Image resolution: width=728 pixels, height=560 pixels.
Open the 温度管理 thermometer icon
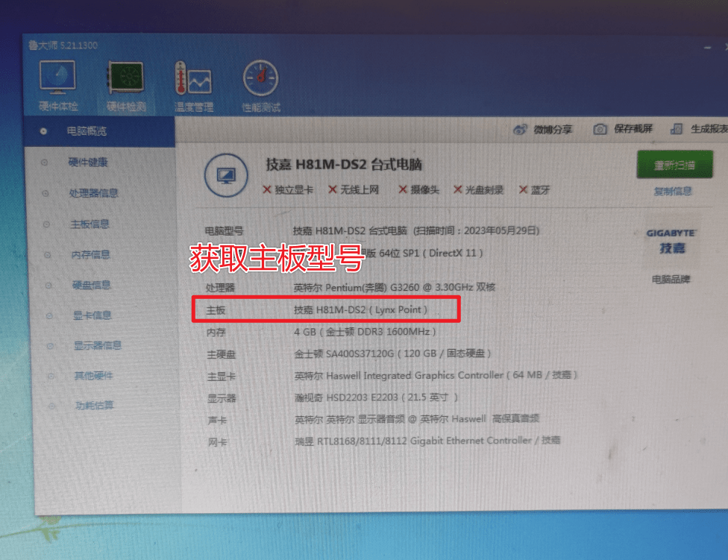tap(193, 79)
